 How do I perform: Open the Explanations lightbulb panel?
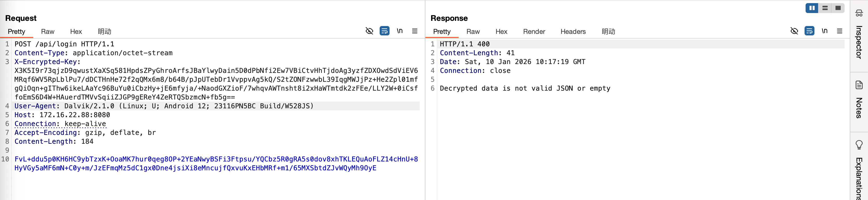pos(859,145)
